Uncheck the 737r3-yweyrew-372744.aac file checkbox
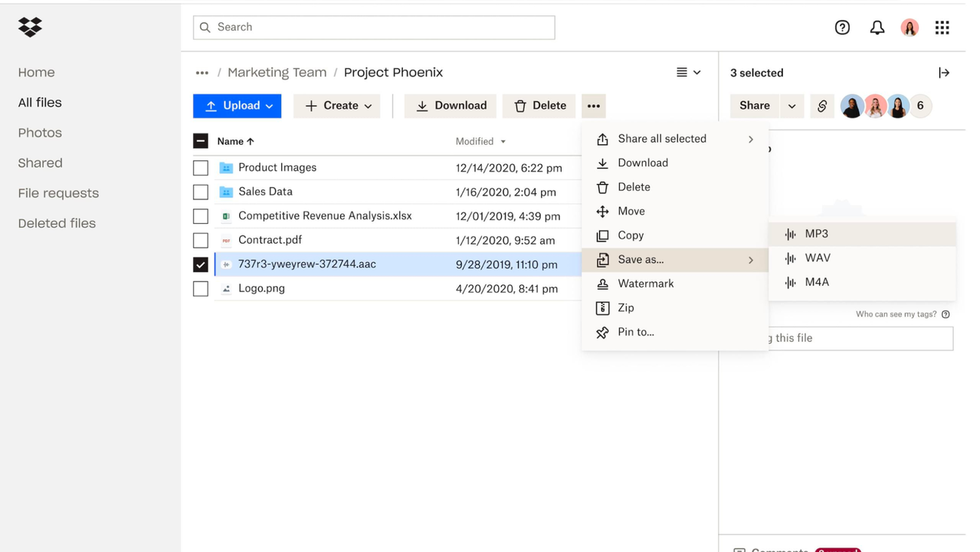This screenshot has height=552, width=980. [201, 264]
